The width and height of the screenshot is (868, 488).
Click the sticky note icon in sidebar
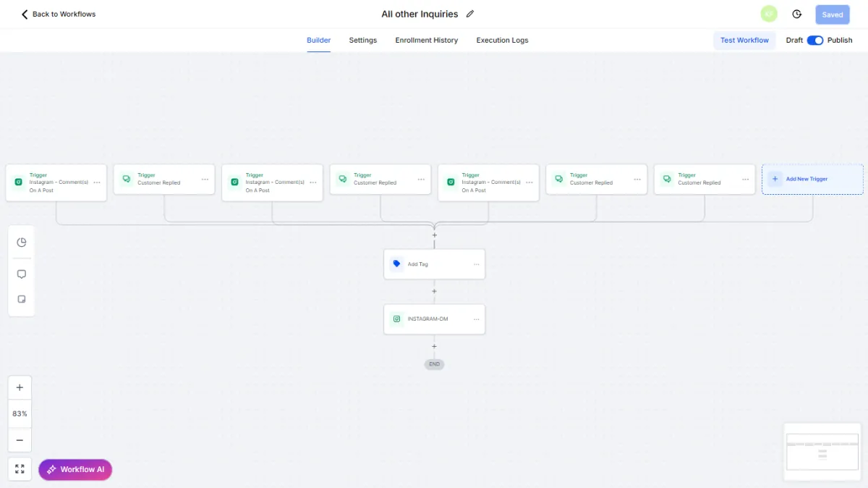coord(22,299)
